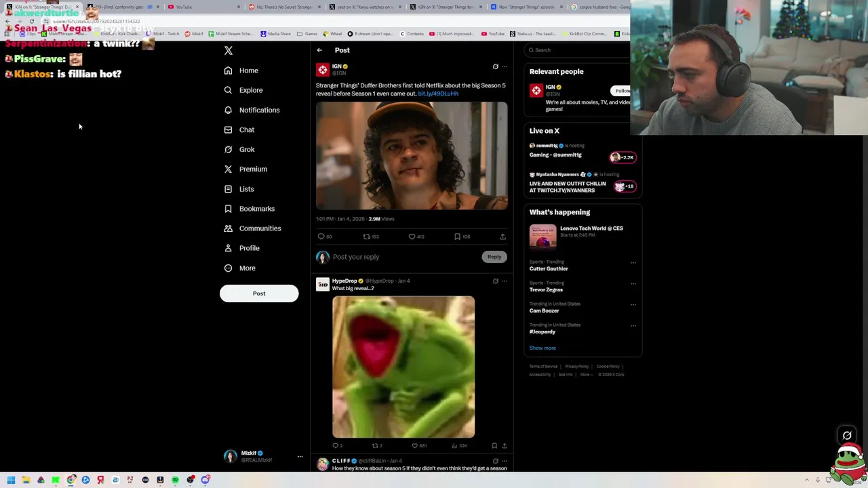Open three-dot menu on HypeDrop reply
The image size is (868, 488).
click(x=504, y=281)
